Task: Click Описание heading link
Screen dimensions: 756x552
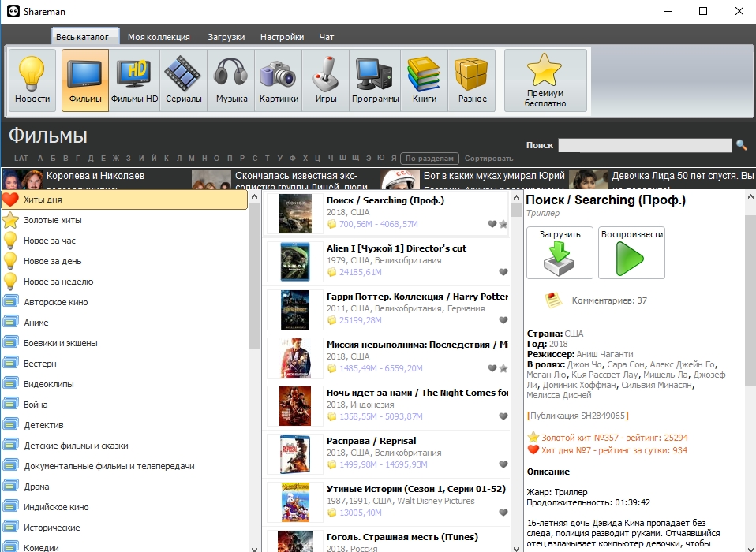Action: (x=548, y=472)
